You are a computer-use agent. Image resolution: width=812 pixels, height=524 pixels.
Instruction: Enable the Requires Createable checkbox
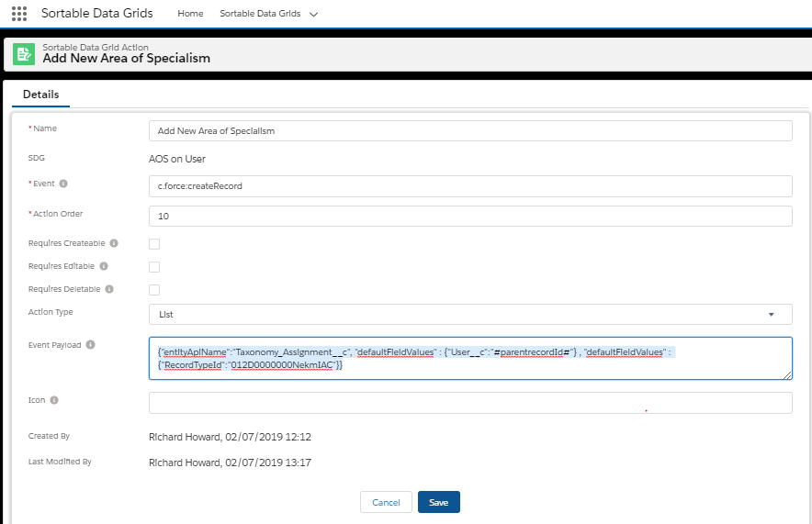coord(154,244)
